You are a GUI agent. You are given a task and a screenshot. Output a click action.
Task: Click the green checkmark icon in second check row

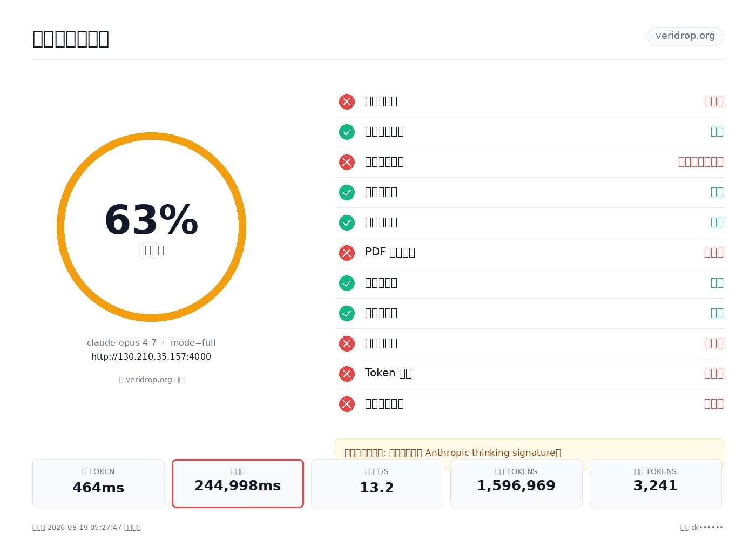[x=347, y=132]
